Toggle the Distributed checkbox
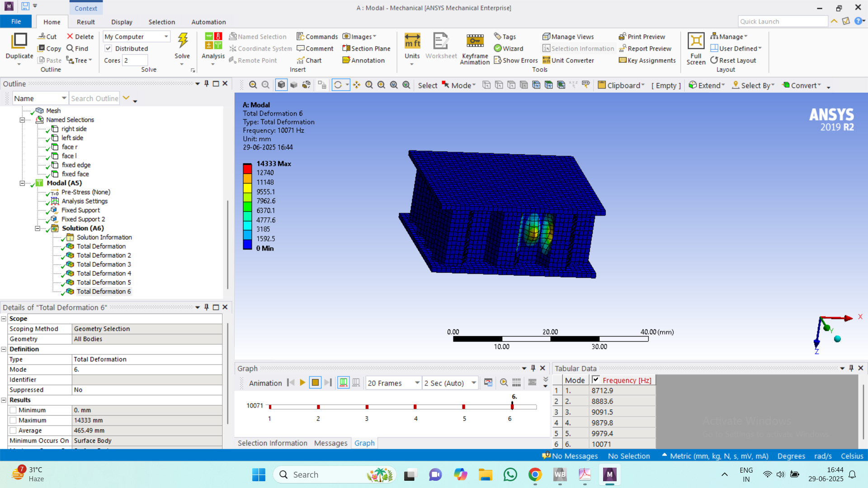 tap(108, 48)
